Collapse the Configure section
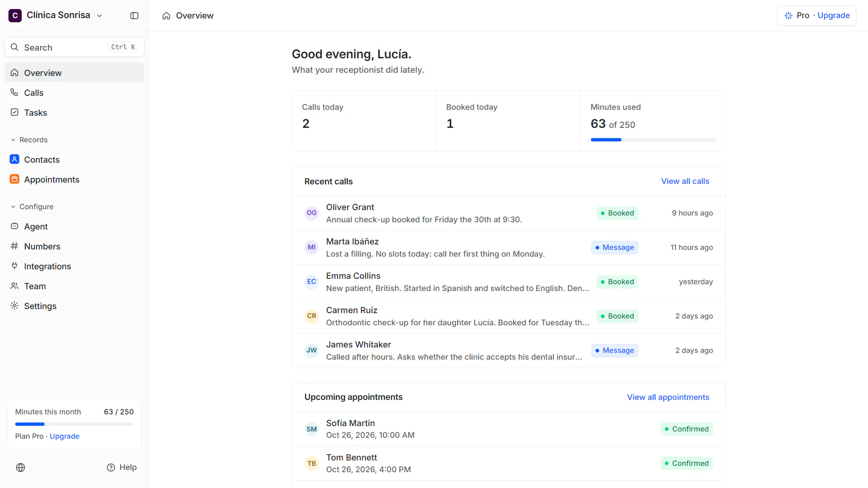The height and width of the screenshot is (488, 868). coord(32,206)
